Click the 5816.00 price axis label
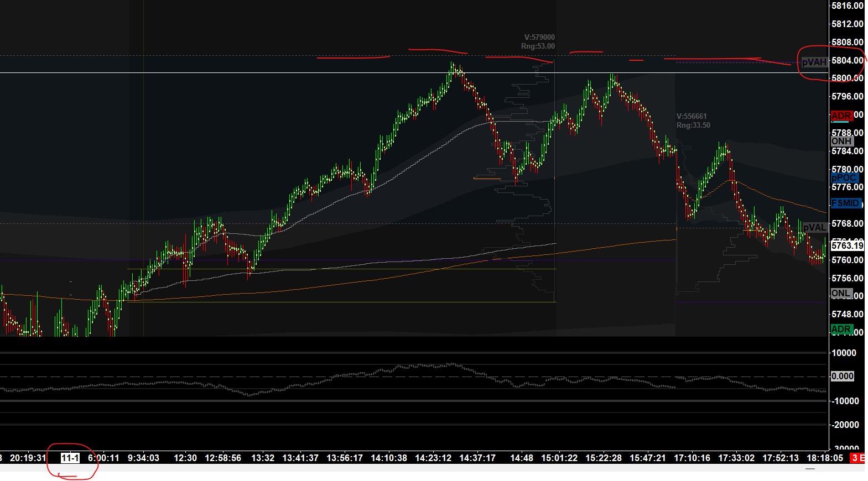The height and width of the screenshot is (481, 868). point(848,6)
